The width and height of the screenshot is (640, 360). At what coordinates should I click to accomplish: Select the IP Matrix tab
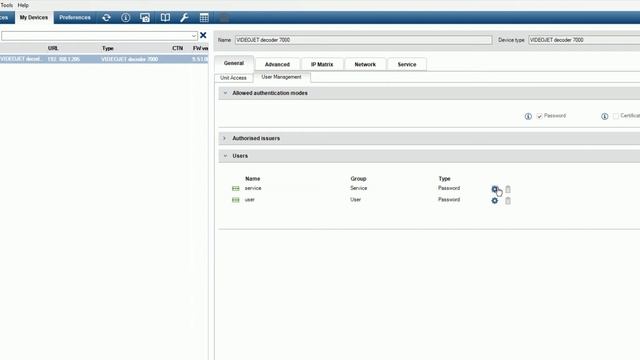click(322, 64)
